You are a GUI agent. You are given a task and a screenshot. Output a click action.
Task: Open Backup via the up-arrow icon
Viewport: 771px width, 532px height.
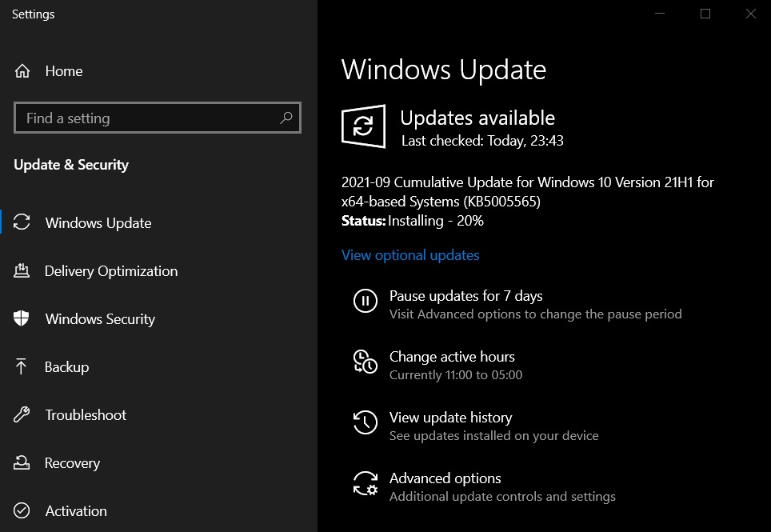click(20, 366)
